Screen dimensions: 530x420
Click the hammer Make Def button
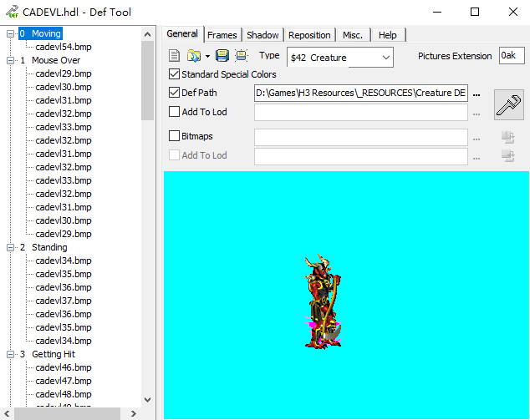pos(509,105)
